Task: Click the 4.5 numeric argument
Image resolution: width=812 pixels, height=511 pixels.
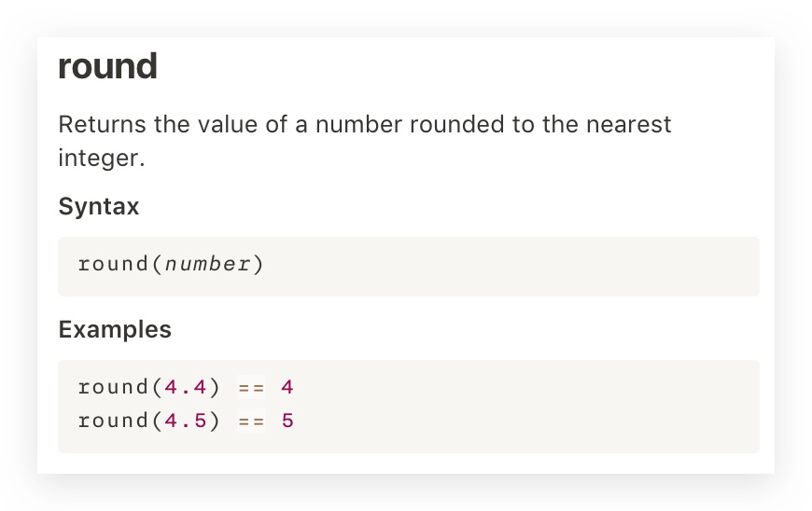Action: pos(186,421)
